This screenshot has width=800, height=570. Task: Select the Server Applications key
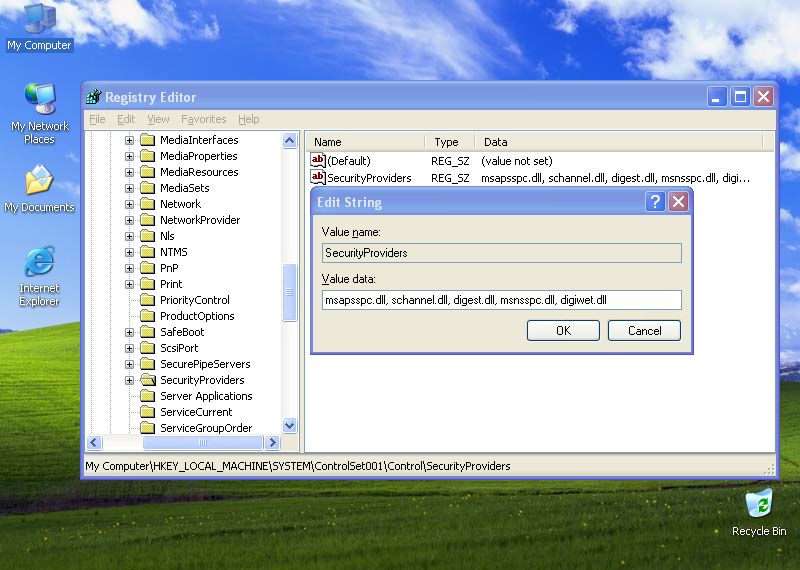click(206, 396)
